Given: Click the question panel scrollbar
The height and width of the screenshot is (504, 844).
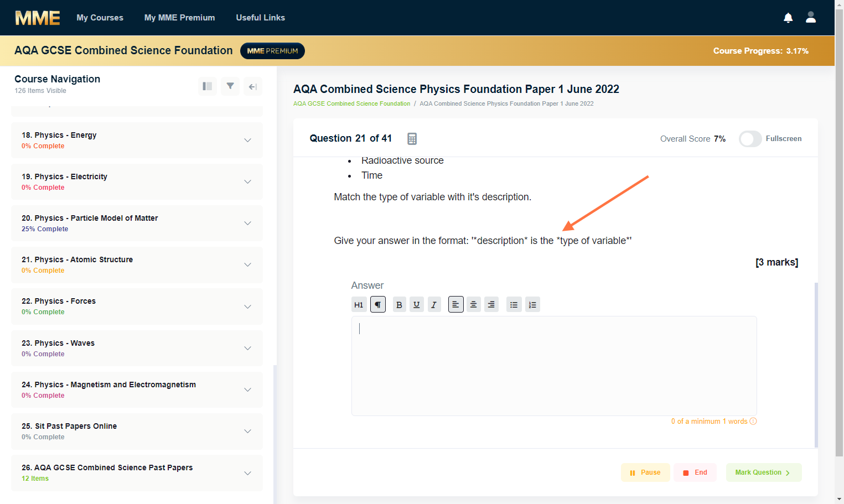Looking at the screenshot, I should (x=816, y=365).
